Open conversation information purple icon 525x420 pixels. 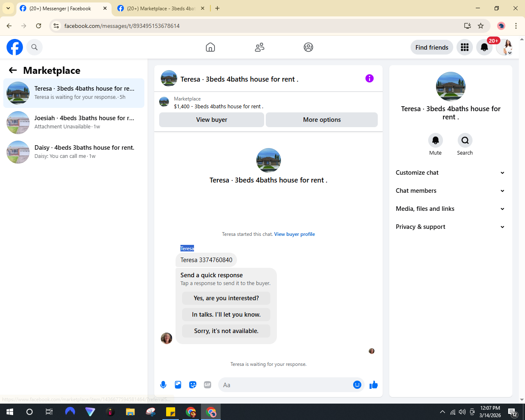[x=370, y=78]
